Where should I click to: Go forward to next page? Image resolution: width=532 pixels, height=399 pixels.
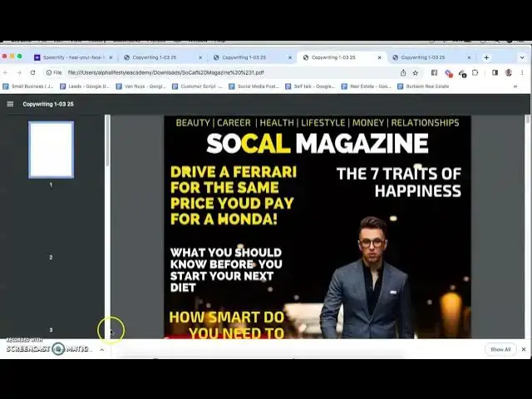tap(19, 72)
